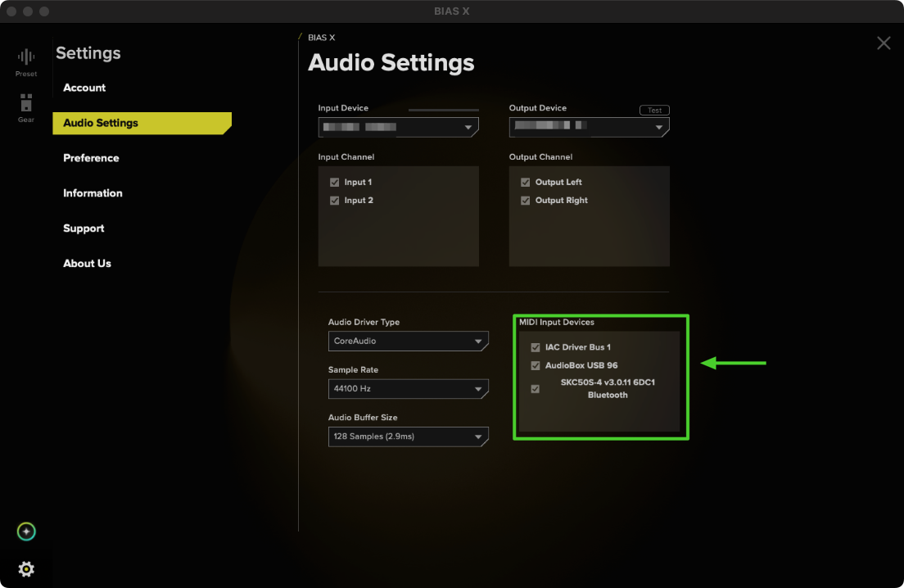This screenshot has height=588, width=904.
Task: Toggle the Input 2 checkbox
Action: pos(334,201)
